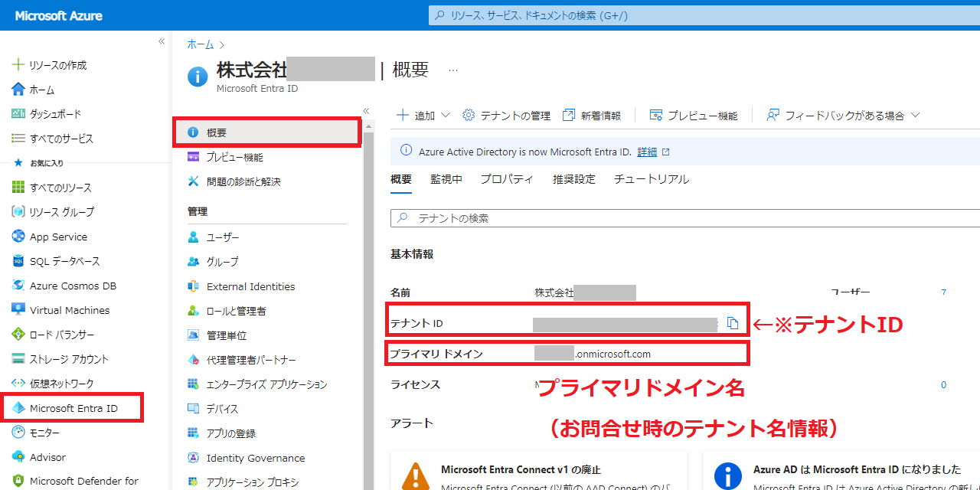Click the ユーザー menu icon
This screenshot has height=490, width=980.
(193, 237)
